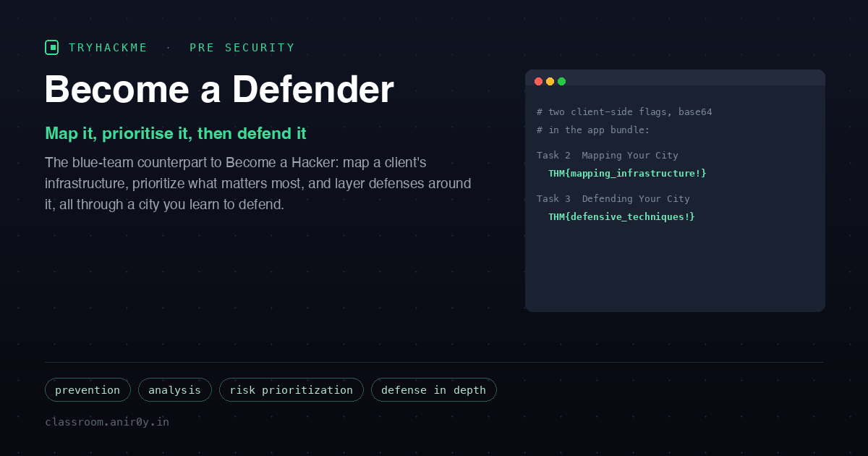This screenshot has width=868, height=456.
Task: Click the THM{defensive_techniques!} flag
Action: coord(621,217)
